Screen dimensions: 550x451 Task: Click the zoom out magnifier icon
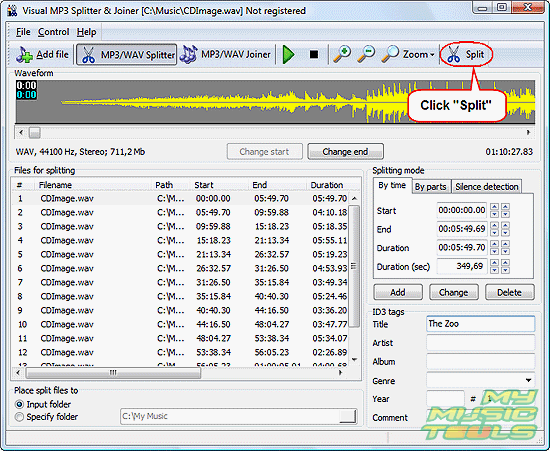coord(366,54)
